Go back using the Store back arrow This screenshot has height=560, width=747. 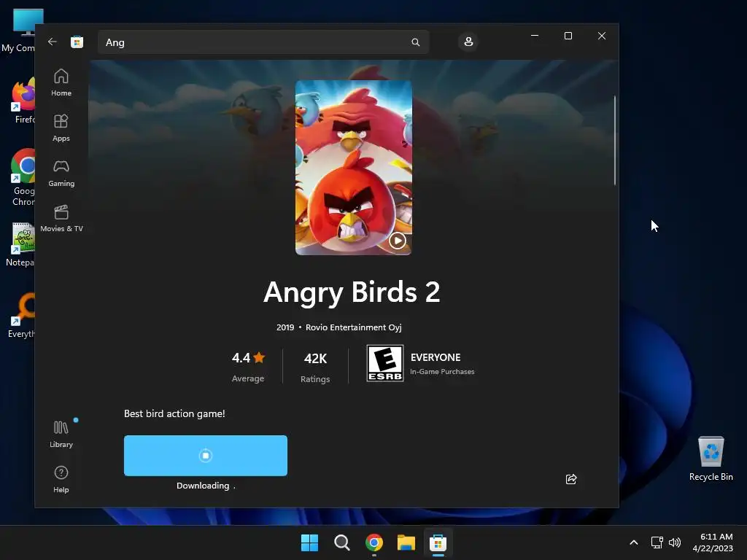53,42
